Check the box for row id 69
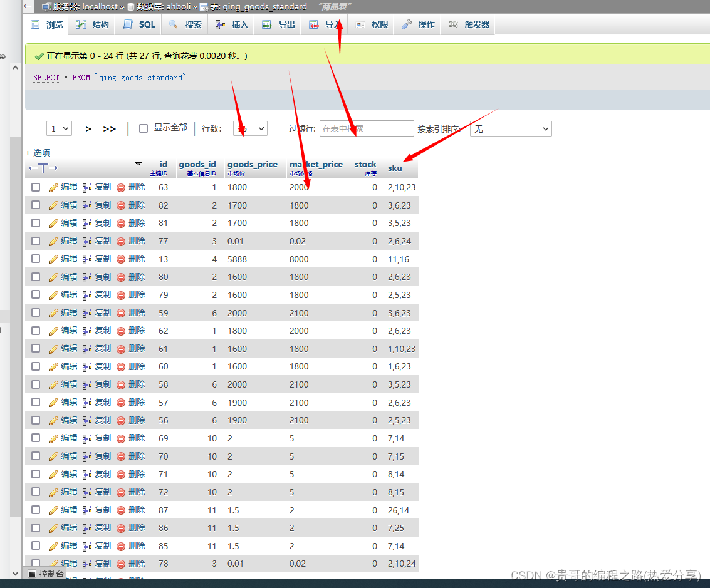The height and width of the screenshot is (588, 710). point(36,438)
